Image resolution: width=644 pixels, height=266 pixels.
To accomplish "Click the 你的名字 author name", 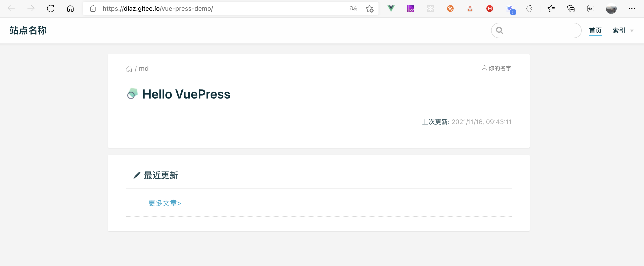I will [500, 68].
